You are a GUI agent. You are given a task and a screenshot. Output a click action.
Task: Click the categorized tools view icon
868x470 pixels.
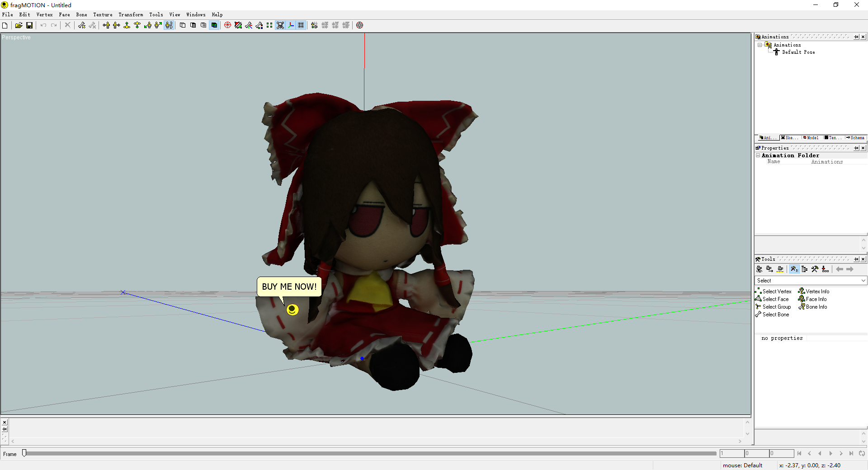pos(794,269)
